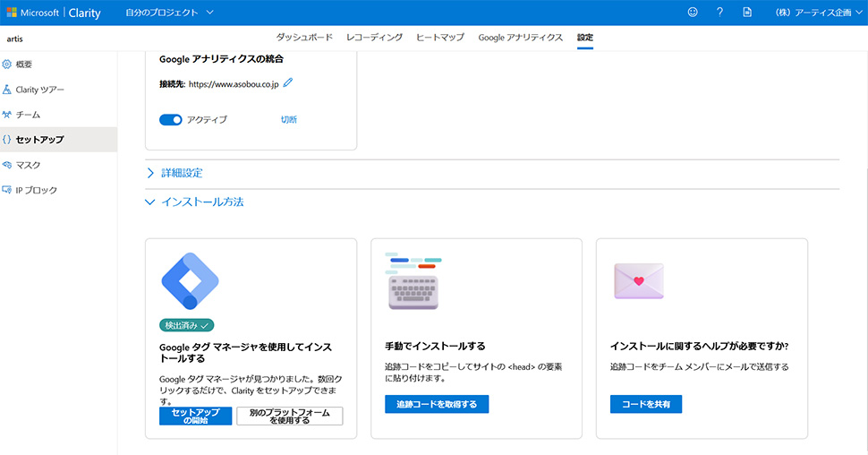Open 概要 in the sidebar
The width and height of the screenshot is (868, 455).
click(59, 64)
